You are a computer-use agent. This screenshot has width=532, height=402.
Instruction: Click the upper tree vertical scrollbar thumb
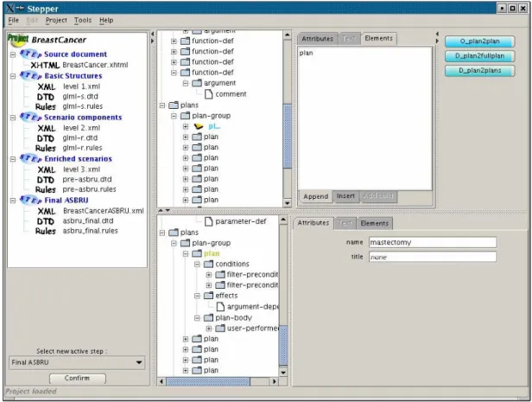point(288,136)
